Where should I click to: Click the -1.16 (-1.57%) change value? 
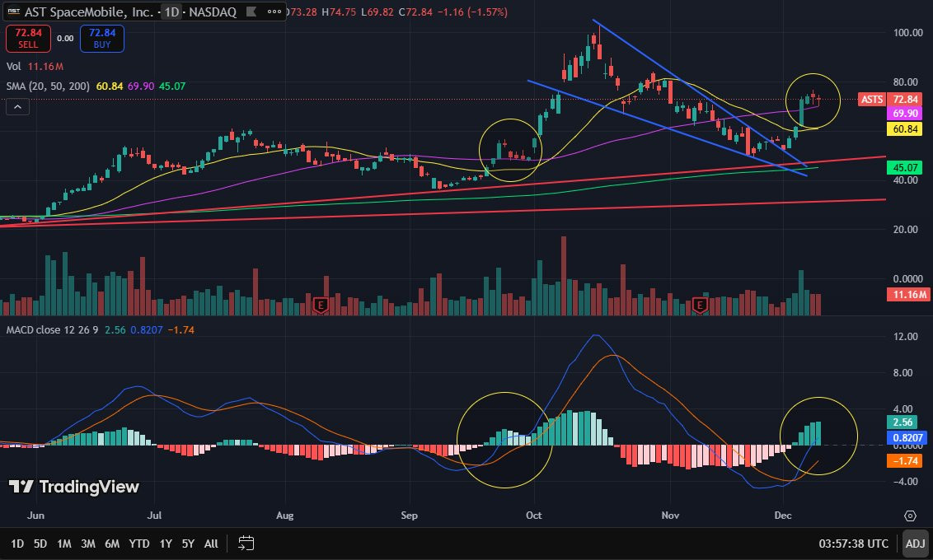(472, 12)
